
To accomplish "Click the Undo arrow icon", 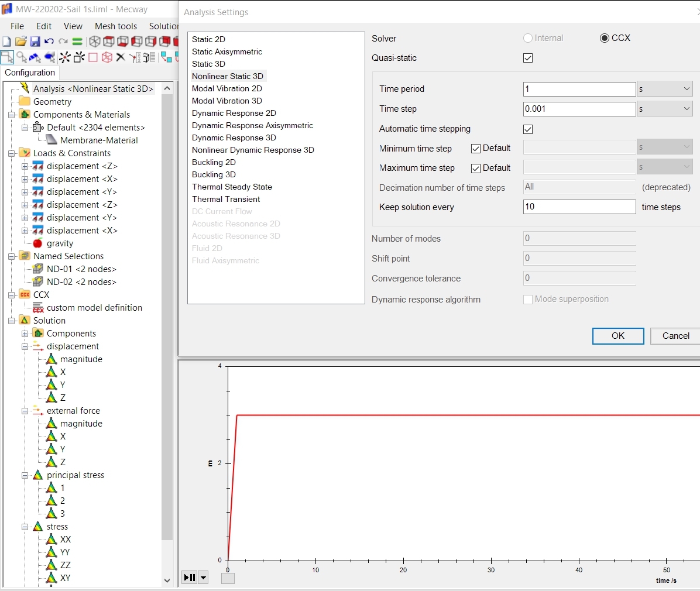I will (x=49, y=42).
